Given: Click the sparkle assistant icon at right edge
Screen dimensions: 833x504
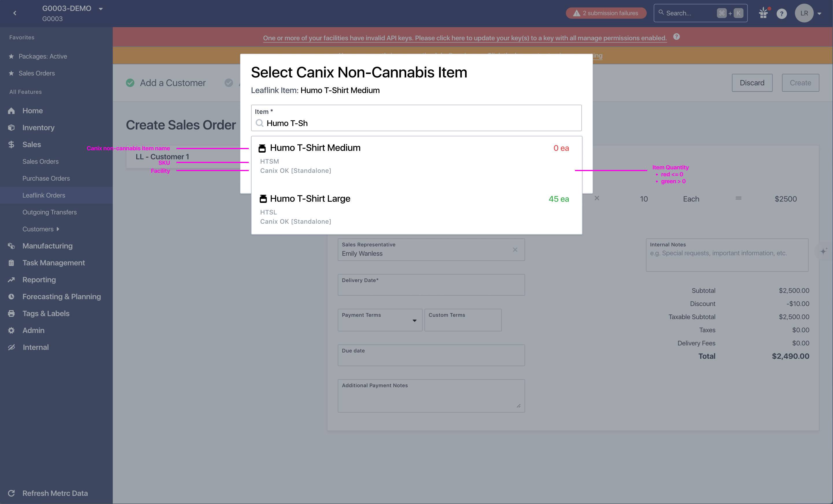Looking at the screenshot, I should 824,251.
